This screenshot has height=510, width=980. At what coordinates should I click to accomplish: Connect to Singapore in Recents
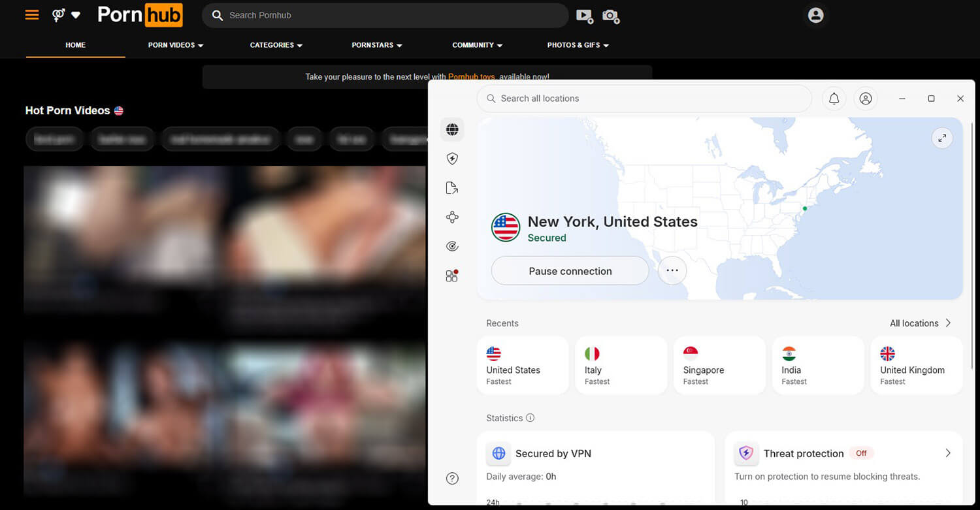click(719, 365)
